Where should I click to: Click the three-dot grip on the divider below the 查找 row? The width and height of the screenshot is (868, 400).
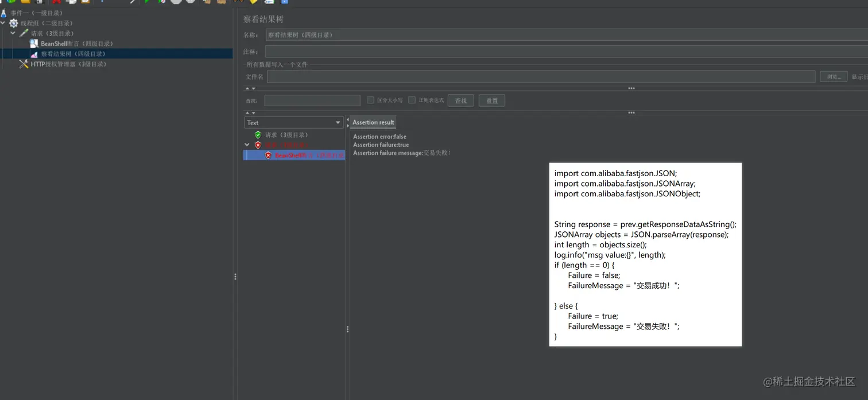click(631, 113)
